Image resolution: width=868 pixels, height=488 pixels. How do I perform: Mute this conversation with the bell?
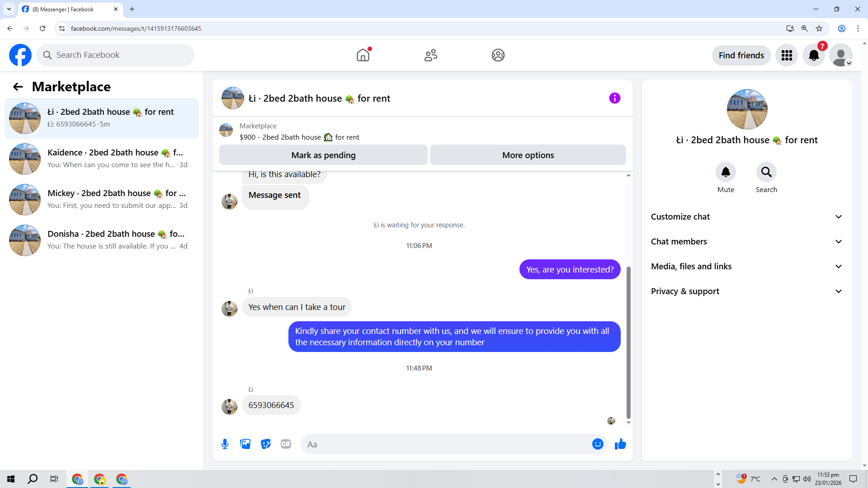726,172
